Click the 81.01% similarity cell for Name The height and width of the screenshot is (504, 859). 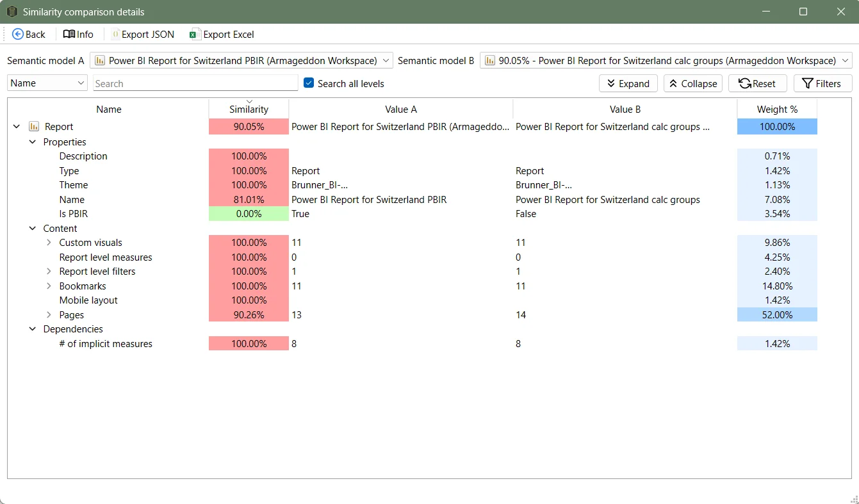coord(249,200)
